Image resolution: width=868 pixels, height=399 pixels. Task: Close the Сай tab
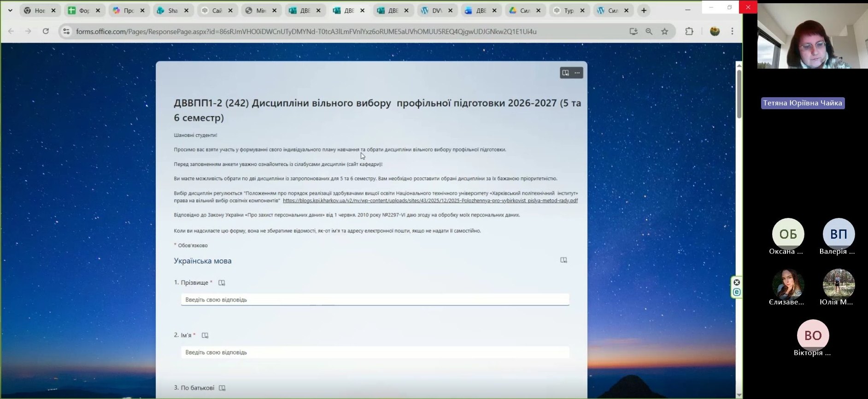coord(230,11)
